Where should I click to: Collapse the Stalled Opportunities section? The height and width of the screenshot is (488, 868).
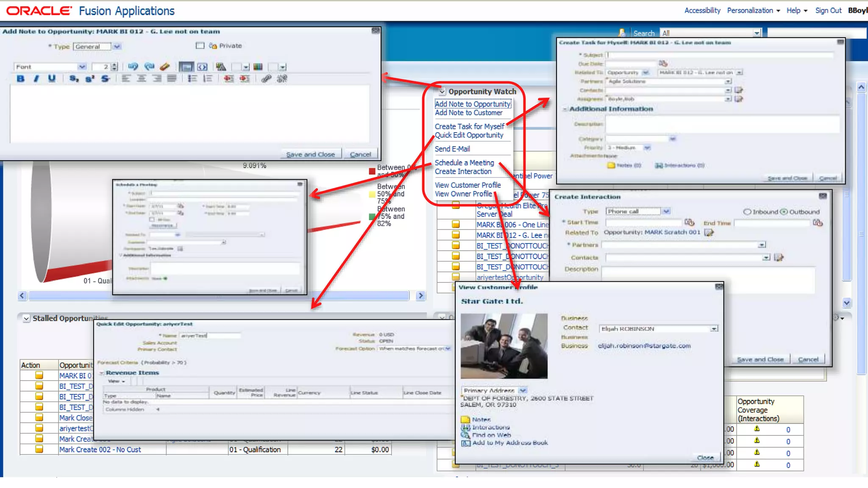26,319
